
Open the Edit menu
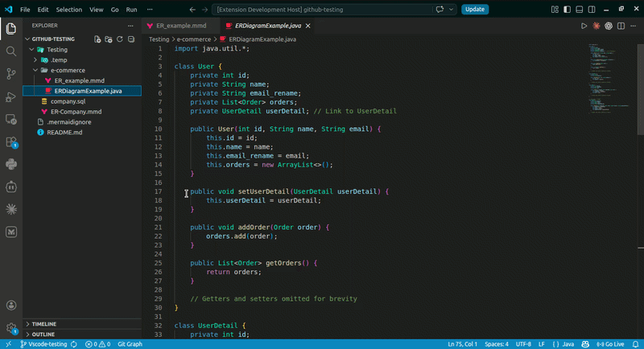pyautogui.click(x=43, y=10)
